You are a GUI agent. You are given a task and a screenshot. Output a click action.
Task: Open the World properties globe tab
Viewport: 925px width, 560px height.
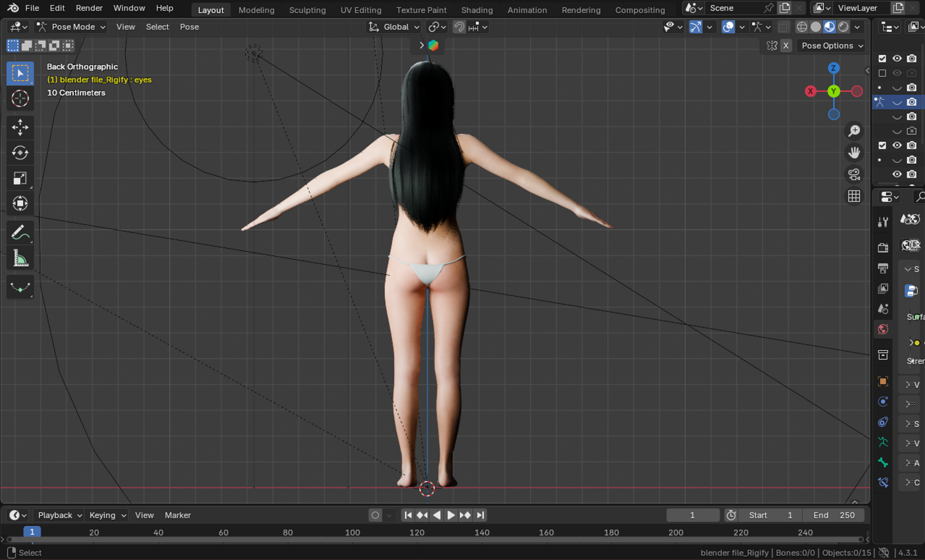click(x=883, y=329)
